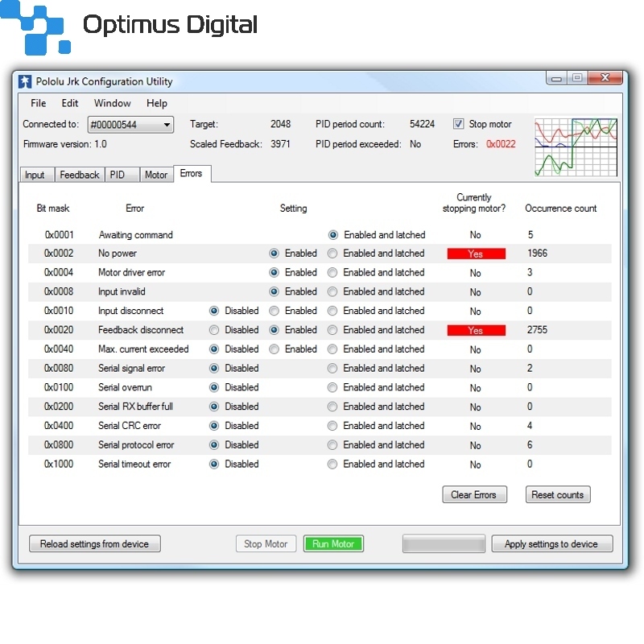Click the Scaled Feedback value 3971
The height and width of the screenshot is (644, 644).
(x=280, y=144)
